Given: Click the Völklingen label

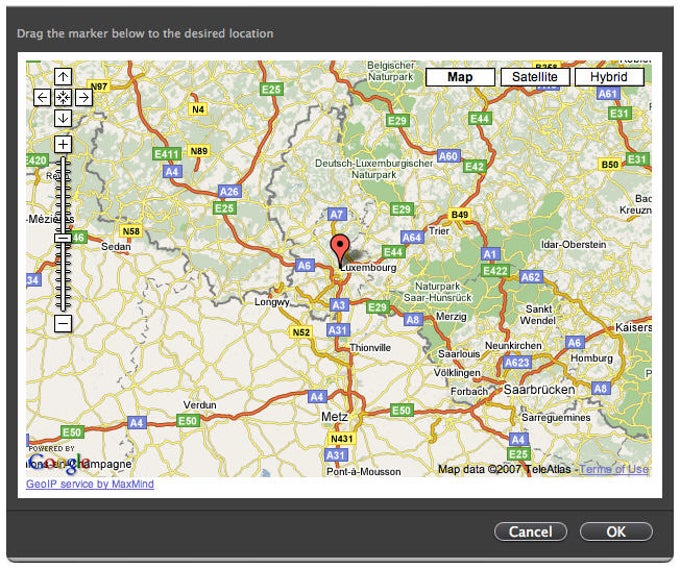Looking at the screenshot, I should click(x=457, y=373).
